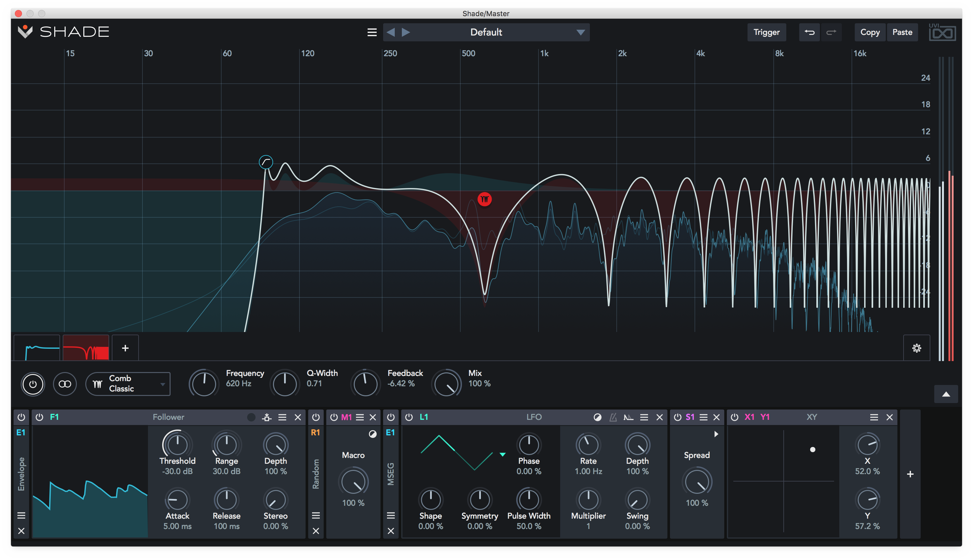Click the undo arrow icon

tap(809, 32)
